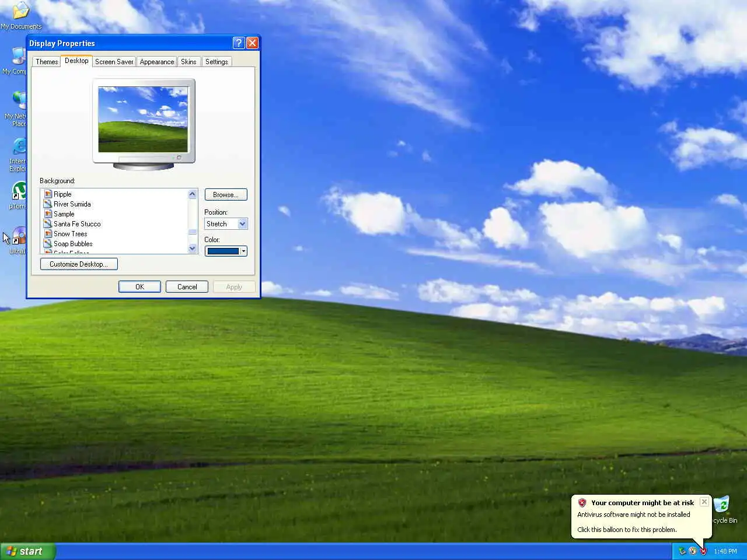Select the icon next to Snow Trees
This screenshot has height=560, width=747.
[48, 234]
